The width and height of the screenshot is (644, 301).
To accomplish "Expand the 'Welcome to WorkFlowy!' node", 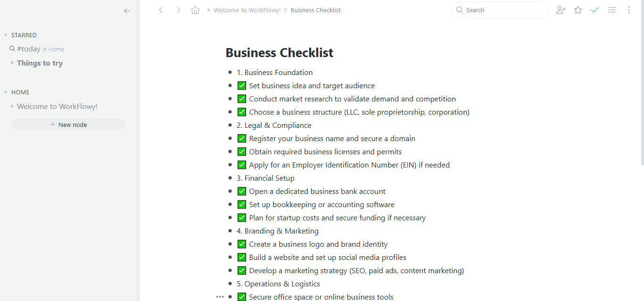I will coord(12,106).
